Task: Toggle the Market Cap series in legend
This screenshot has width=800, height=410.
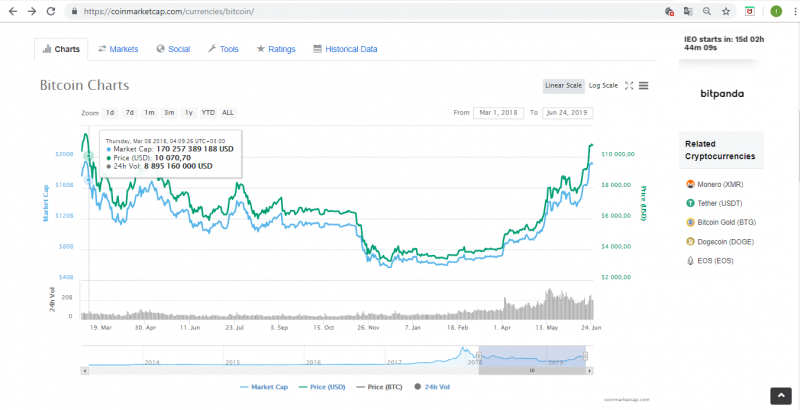Action: tap(264, 387)
